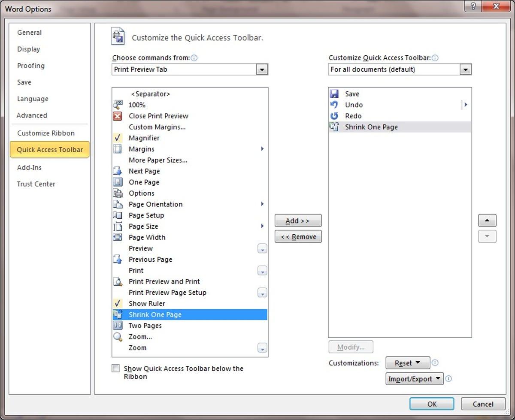Toggle the Magnifier checkmark command

118,138
